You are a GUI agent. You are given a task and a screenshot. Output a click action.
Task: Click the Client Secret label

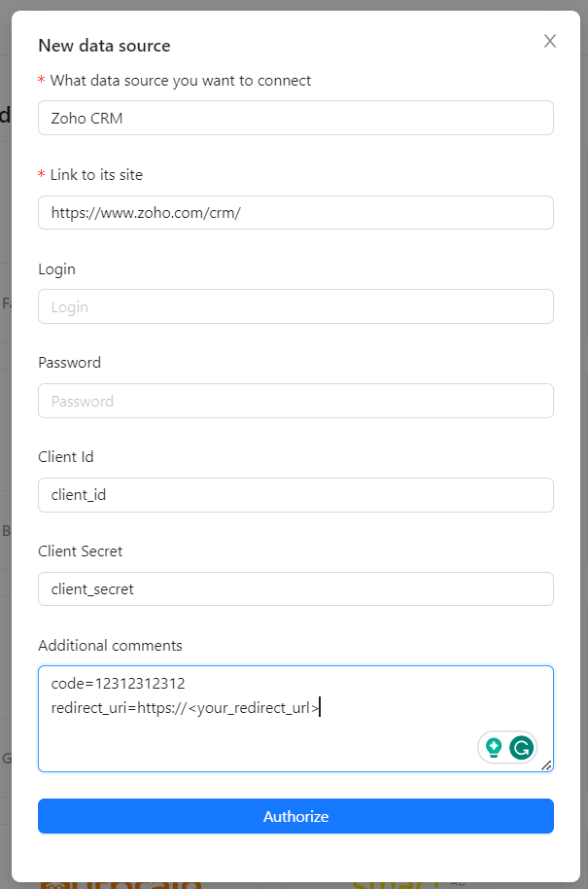pos(81,551)
